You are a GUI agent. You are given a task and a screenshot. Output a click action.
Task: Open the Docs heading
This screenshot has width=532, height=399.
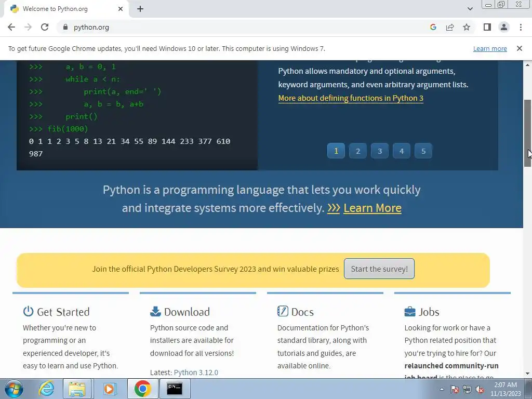302,312
